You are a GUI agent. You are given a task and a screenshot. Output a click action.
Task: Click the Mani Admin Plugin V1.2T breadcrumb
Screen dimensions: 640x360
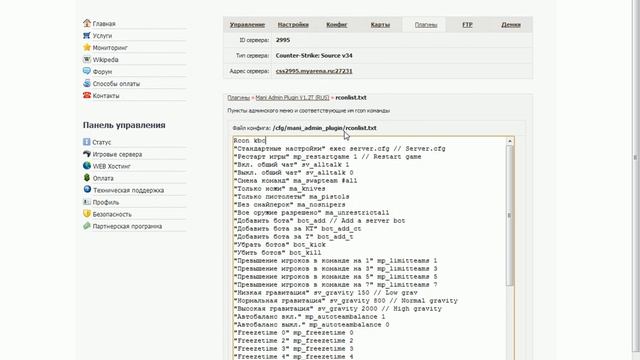click(x=292, y=98)
